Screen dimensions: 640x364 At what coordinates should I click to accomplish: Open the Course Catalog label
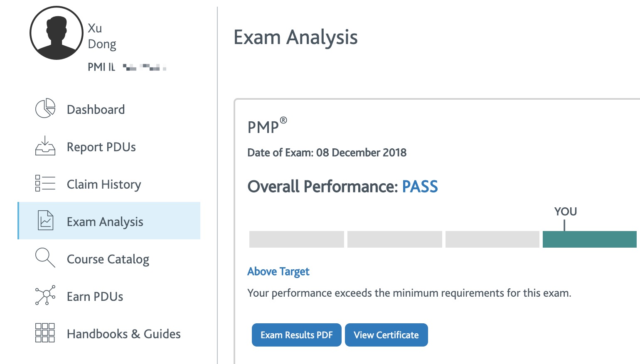(x=108, y=259)
